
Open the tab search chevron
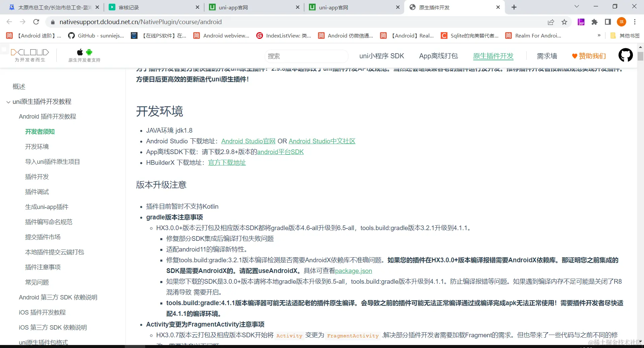[577, 6]
